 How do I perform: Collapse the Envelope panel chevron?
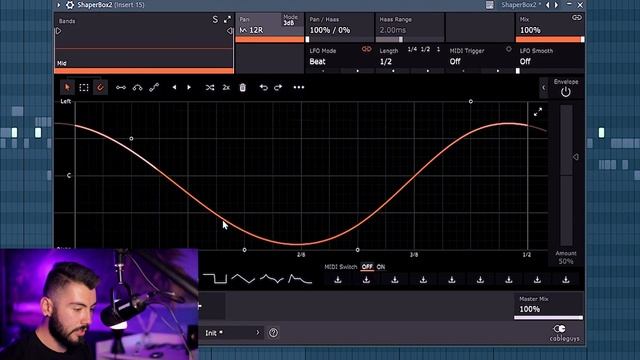[544, 88]
